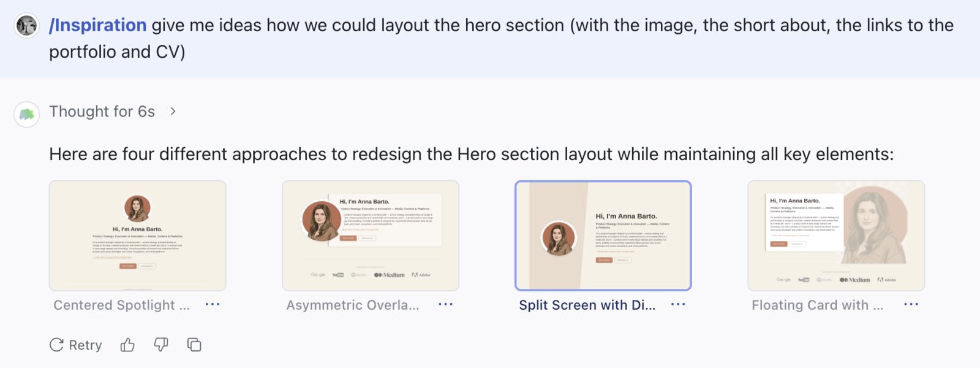980x368 pixels.
Task: Give the response a thumbs up
Action: coord(127,345)
